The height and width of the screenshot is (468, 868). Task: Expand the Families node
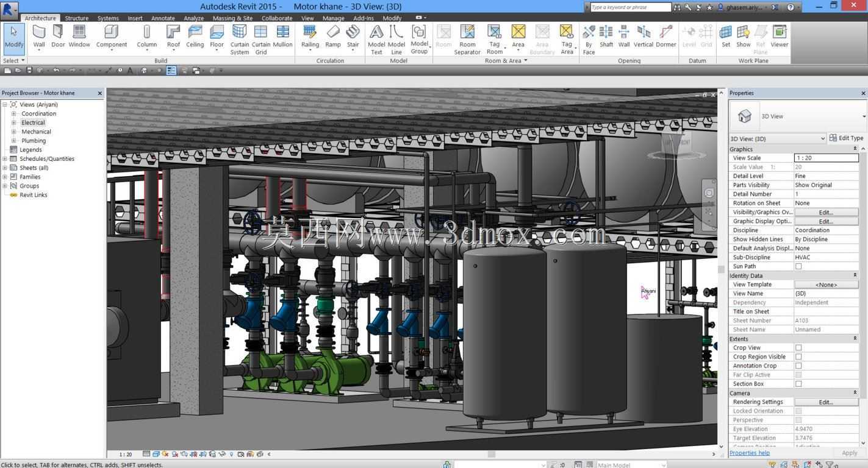(5, 177)
